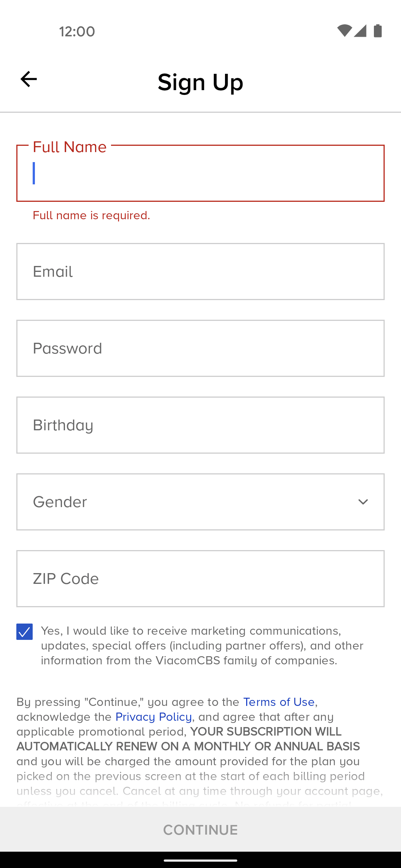Focus the Full Name input field
The image size is (401, 868).
point(200,174)
